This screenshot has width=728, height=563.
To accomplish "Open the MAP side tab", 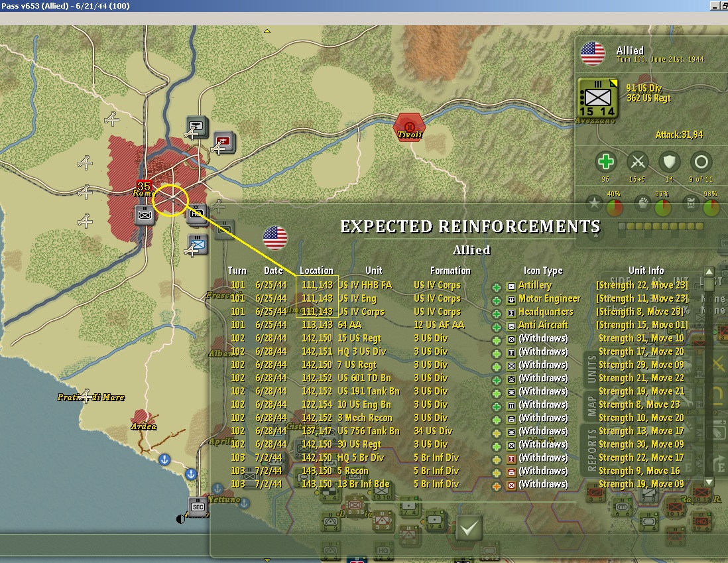I will coord(591,406).
